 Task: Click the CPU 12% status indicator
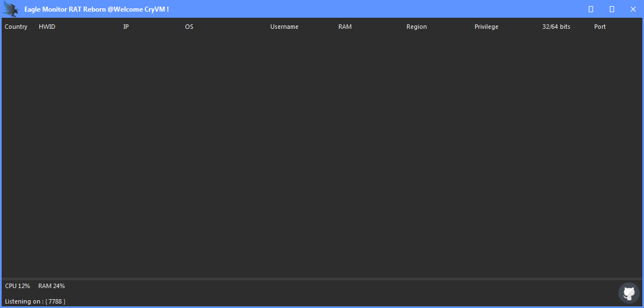(x=18, y=286)
